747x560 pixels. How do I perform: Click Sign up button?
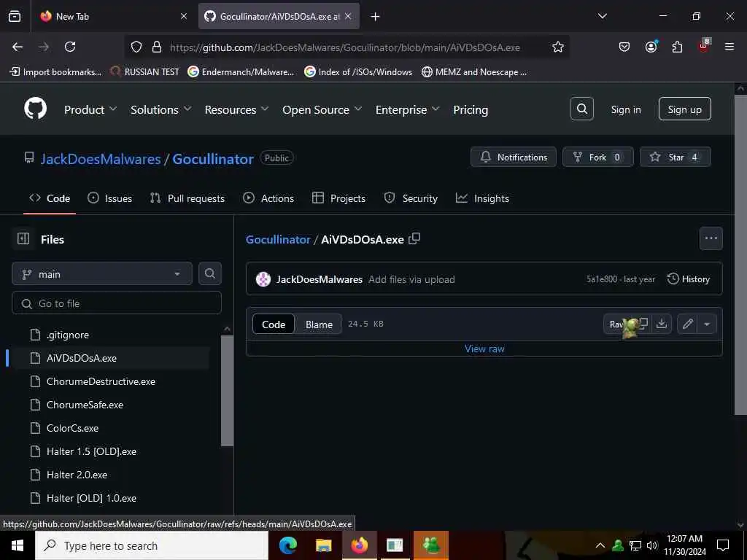click(684, 109)
